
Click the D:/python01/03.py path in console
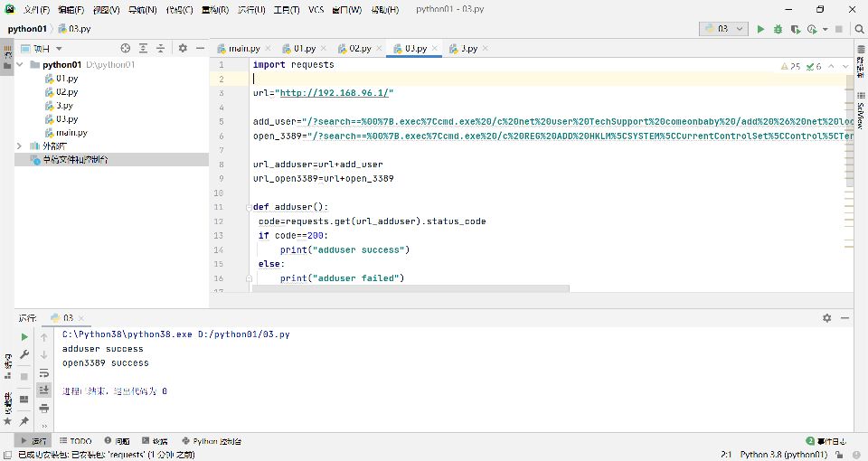click(x=243, y=334)
